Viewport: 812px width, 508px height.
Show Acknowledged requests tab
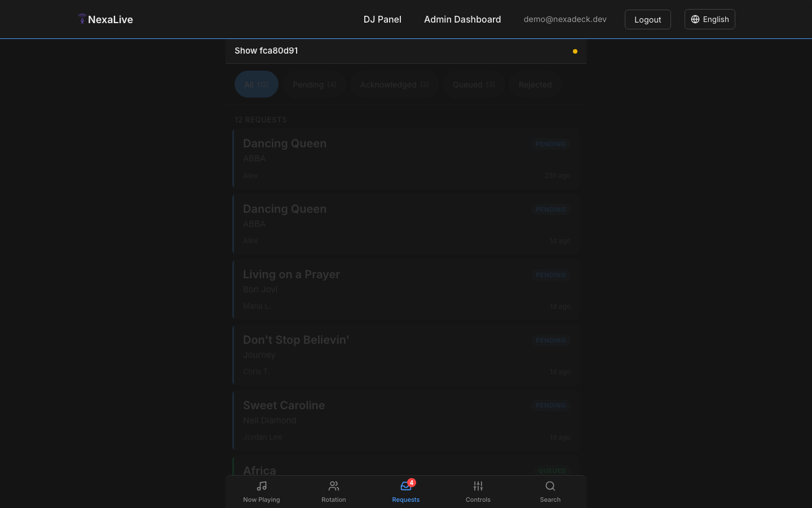pos(395,85)
